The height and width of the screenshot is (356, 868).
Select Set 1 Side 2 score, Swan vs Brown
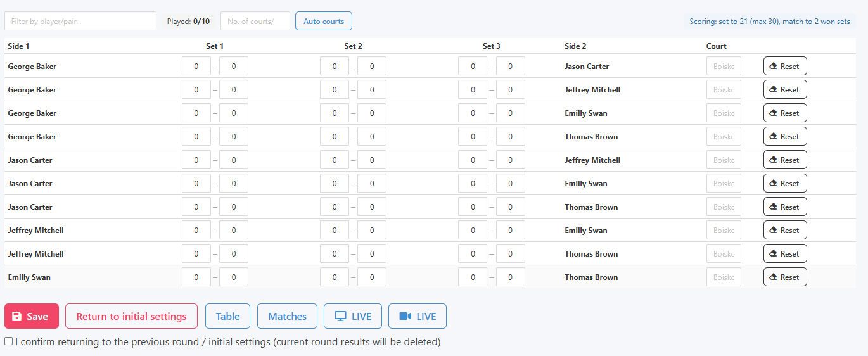coord(234,277)
